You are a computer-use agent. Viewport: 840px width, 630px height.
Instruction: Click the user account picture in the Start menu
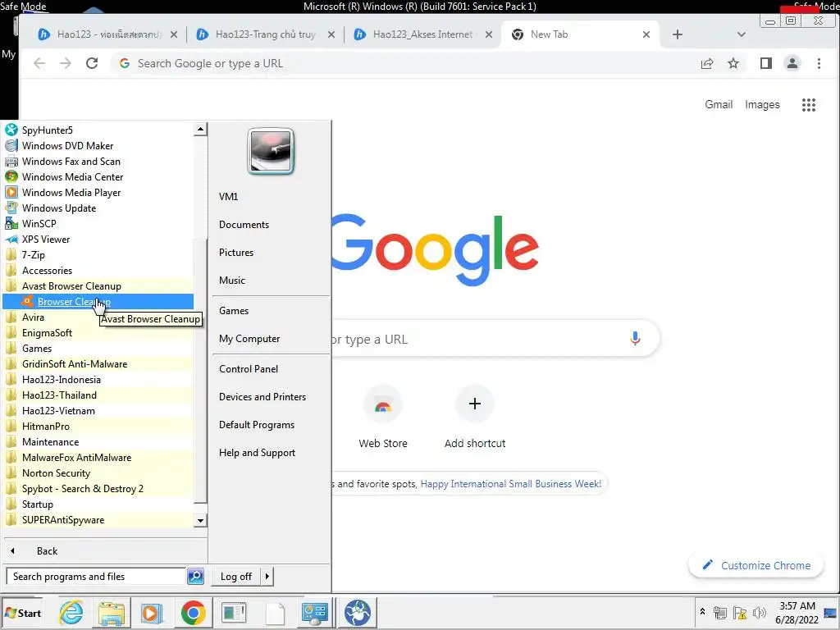(x=271, y=151)
